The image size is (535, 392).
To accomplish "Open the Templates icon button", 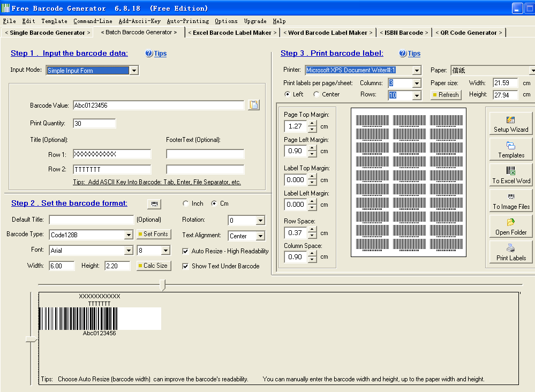I will coord(511,149).
